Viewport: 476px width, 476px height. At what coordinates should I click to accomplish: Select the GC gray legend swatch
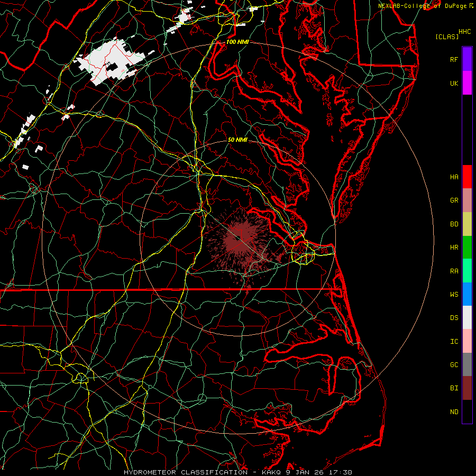click(467, 364)
